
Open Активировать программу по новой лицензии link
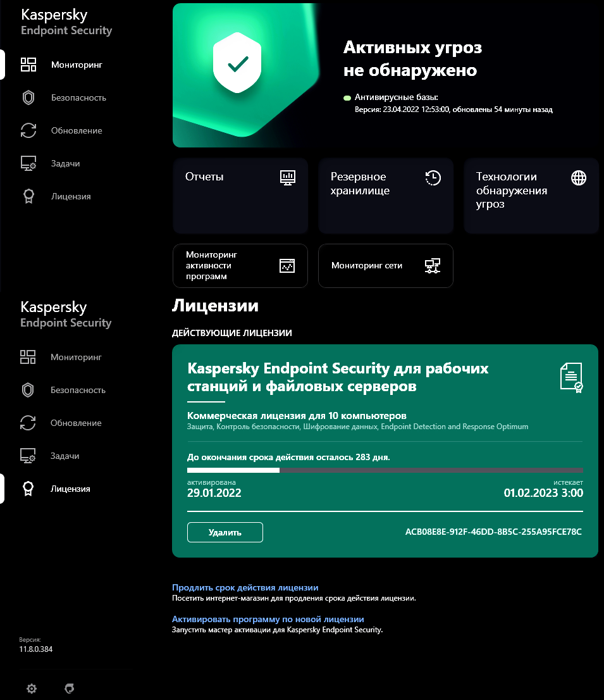[268, 619]
